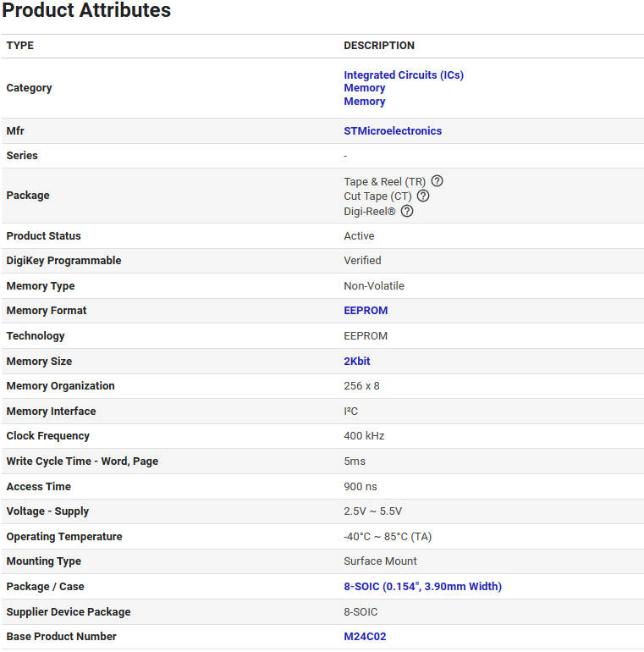Click the Product Attributes heading
The width and height of the screenshot is (644, 652).
(x=86, y=11)
